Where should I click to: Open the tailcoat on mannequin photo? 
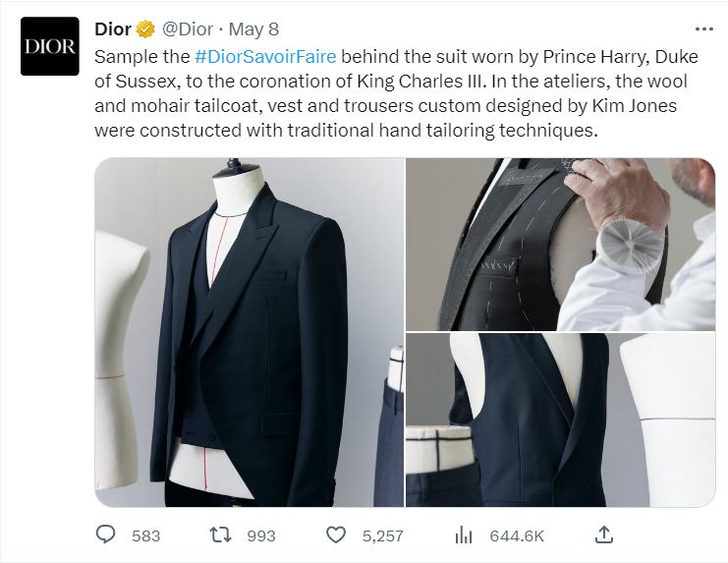[x=249, y=332]
